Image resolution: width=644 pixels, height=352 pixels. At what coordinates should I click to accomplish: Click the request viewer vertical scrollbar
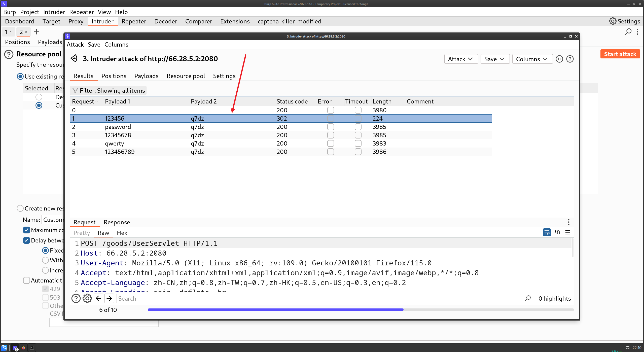coord(573,248)
